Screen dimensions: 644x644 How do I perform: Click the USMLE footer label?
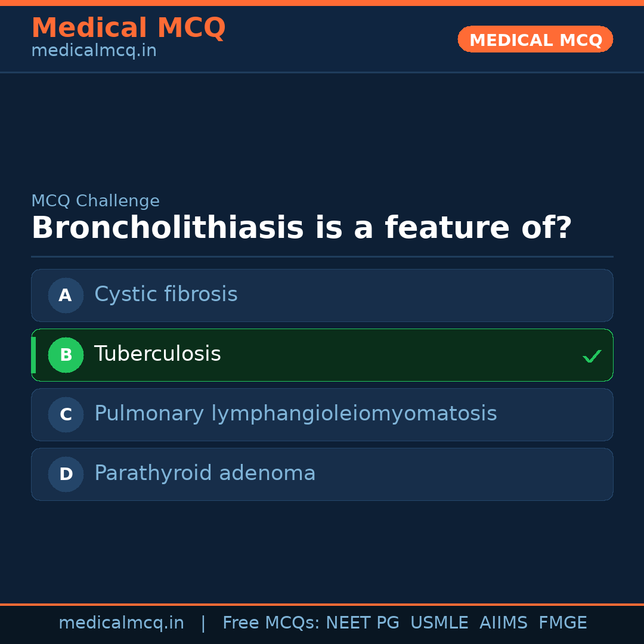pyautogui.click(x=439, y=623)
